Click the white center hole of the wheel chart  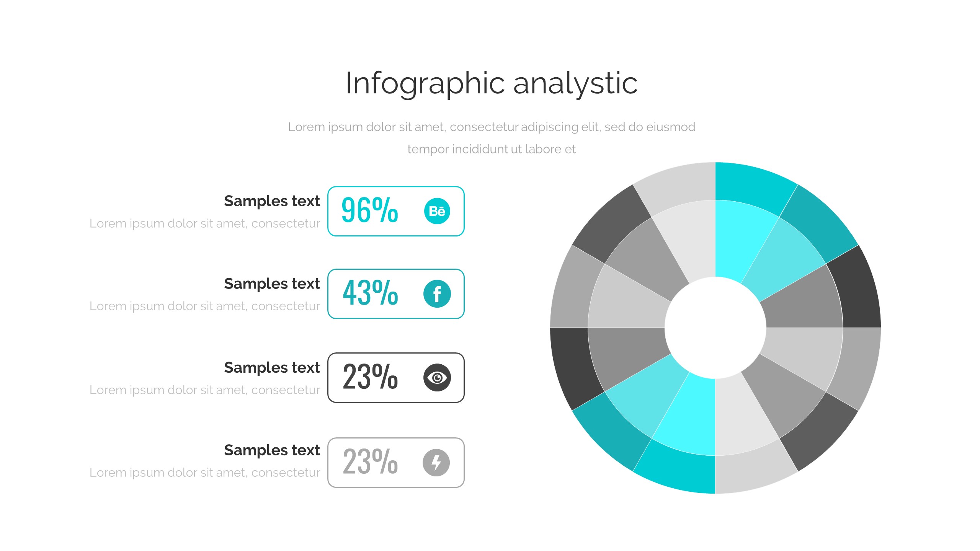(x=715, y=328)
